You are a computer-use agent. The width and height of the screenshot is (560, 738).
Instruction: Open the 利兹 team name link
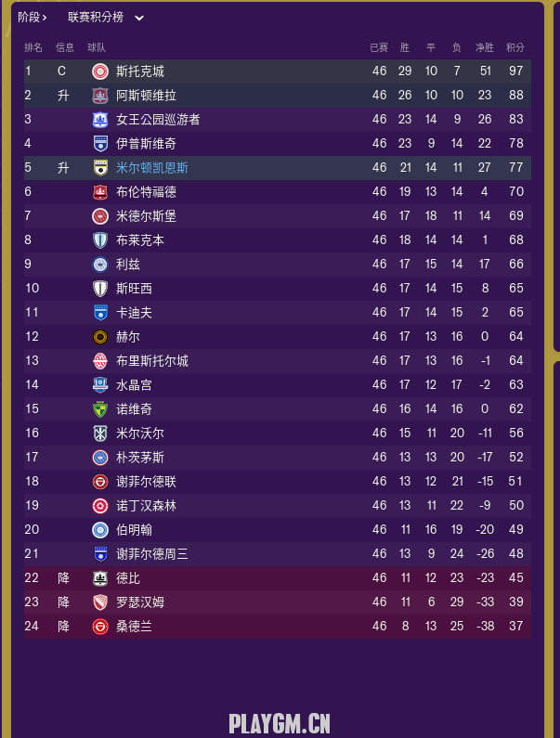(x=127, y=265)
